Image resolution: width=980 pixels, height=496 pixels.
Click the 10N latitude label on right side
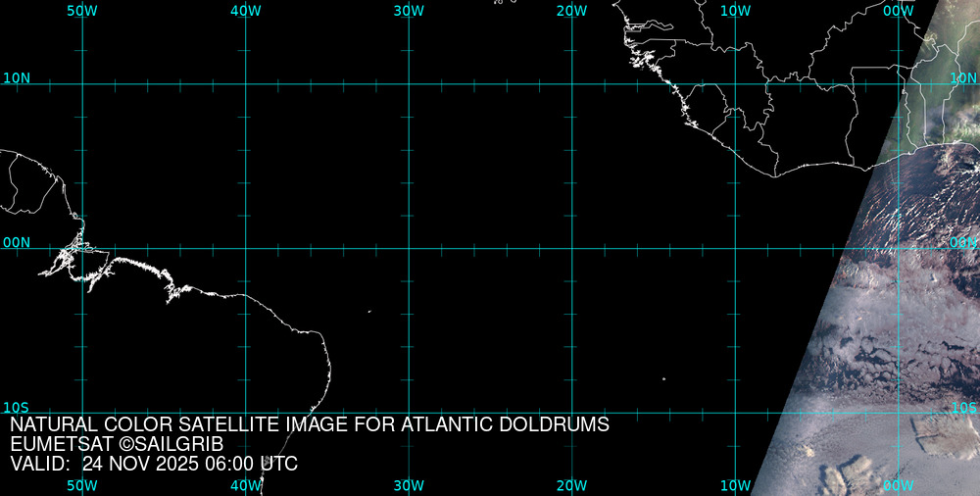(963, 77)
